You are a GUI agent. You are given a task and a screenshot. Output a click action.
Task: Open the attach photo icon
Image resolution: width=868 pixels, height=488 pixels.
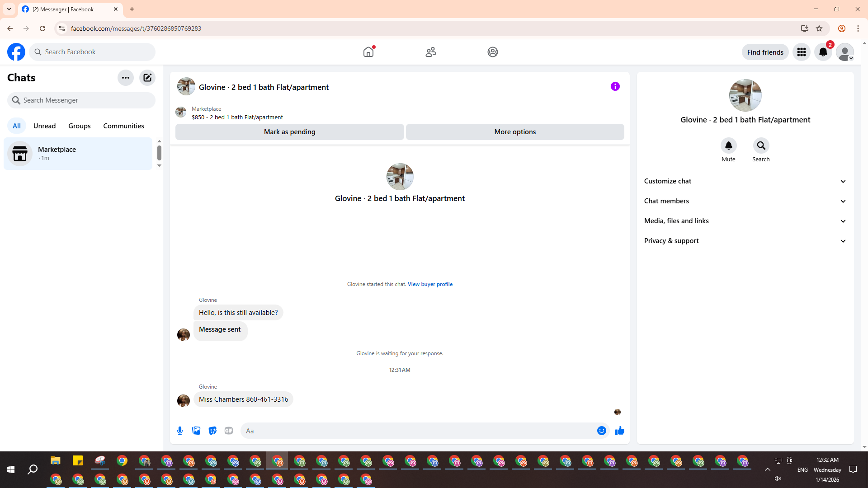point(196,431)
